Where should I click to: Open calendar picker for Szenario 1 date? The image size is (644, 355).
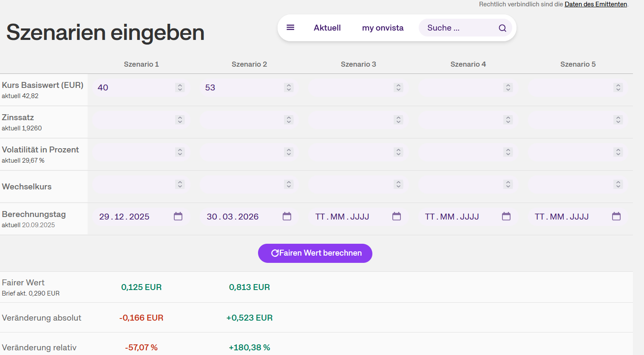pyautogui.click(x=178, y=217)
